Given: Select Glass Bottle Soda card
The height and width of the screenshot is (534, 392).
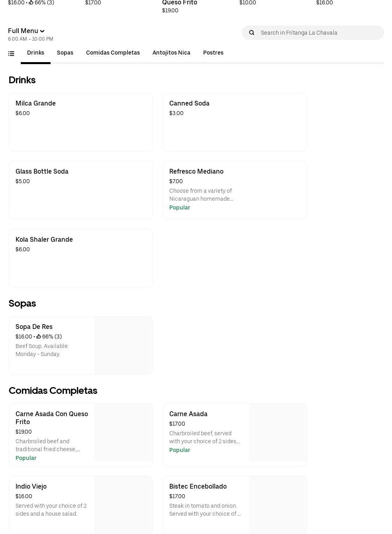Looking at the screenshot, I should [x=80, y=190].
